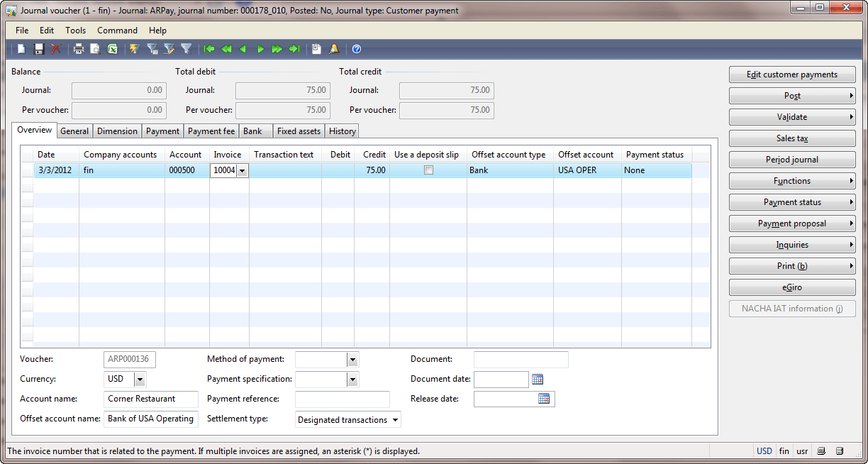Click inside the Payment reference field
This screenshot has height=464, width=868.
341,399
